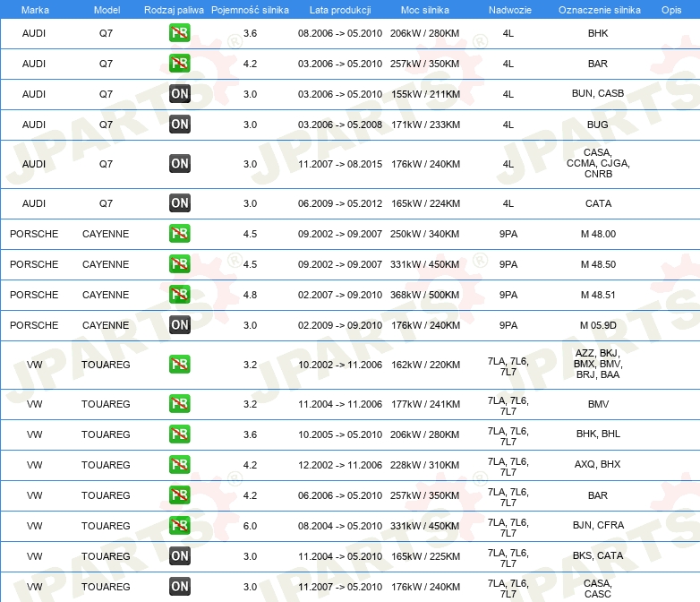Select the Lata produkcji column header
The image size is (700, 602).
coord(340,10)
